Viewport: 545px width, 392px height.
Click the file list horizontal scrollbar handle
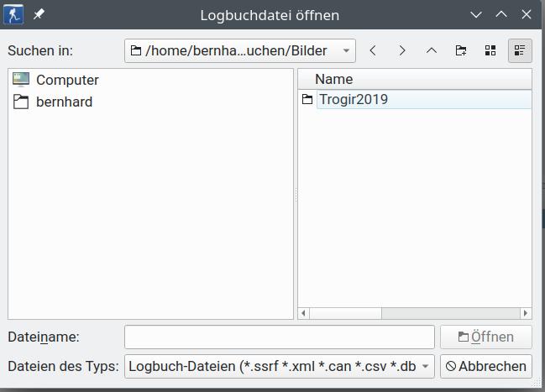pos(345,313)
